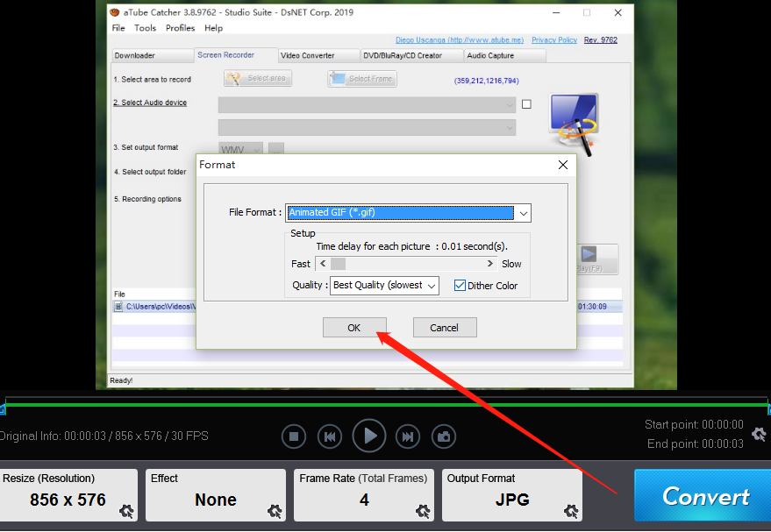Image resolution: width=771 pixels, height=532 pixels.
Task: Click the End point 00:00:03 text
Action: (x=696, y=444)
